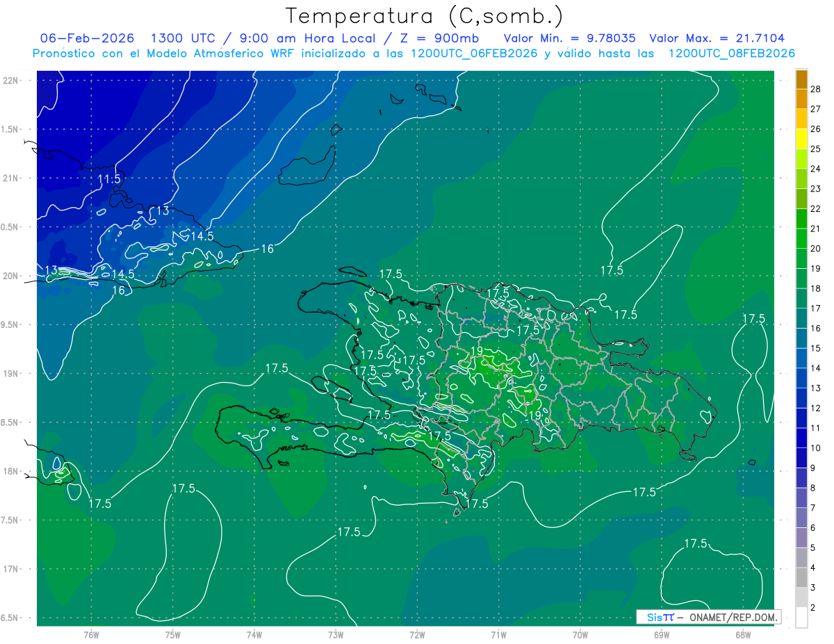Click the colorbar swatch between 21 and 22
Screen dimensions: 834x644
point(801,219)
